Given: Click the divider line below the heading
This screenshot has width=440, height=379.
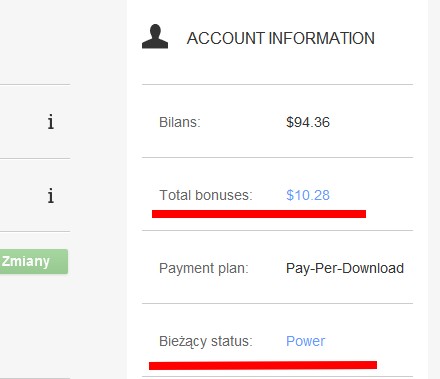Looking at the screenshot, I should (277, 84).
